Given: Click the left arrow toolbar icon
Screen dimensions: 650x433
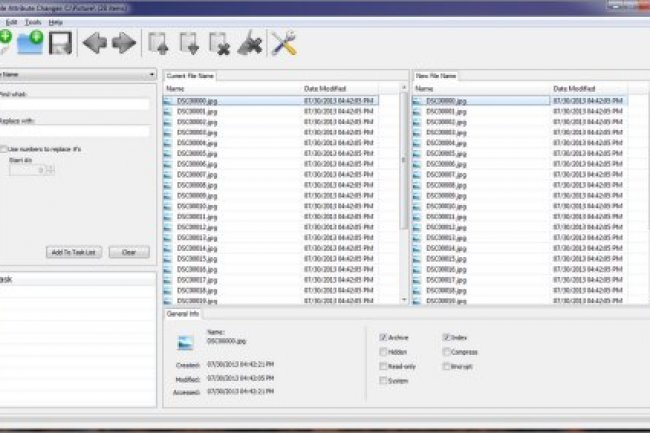Looking at the screenshot, I should [x=96, y=43].
